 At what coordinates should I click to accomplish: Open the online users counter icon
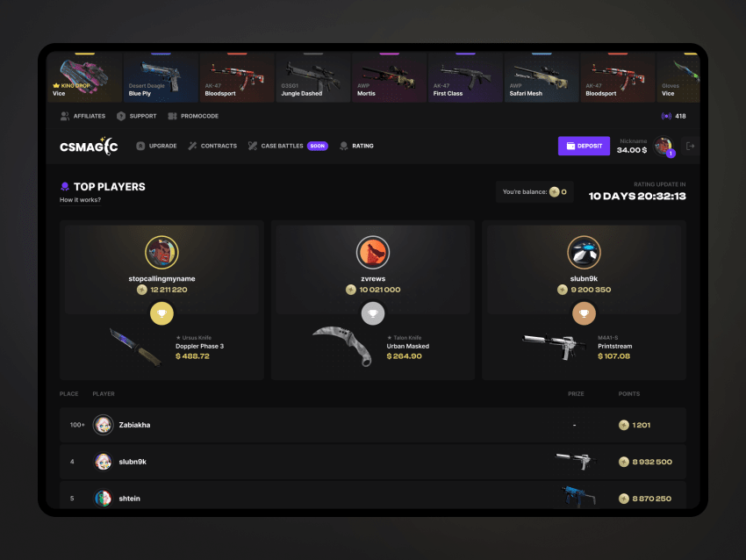coord(666,116)
